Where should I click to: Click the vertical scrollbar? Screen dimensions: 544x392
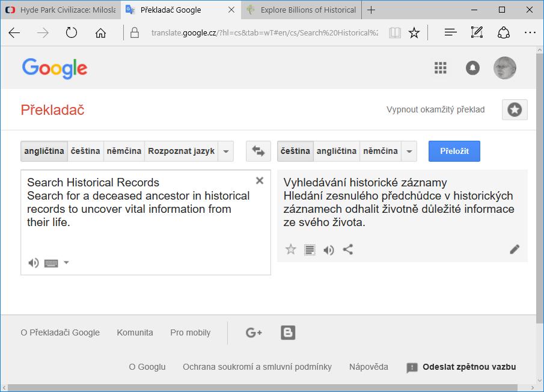coord(539,188)
